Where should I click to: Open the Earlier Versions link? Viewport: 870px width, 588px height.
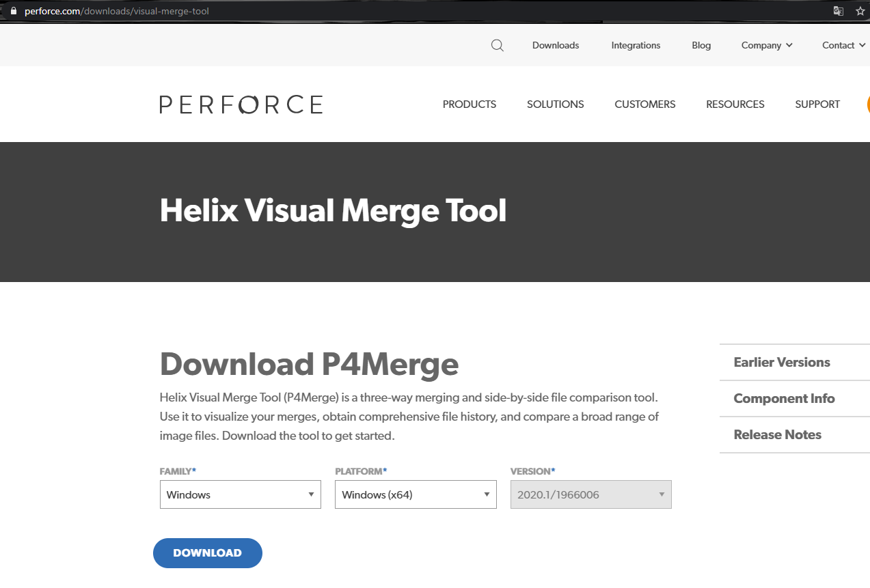pyautogui.click(x=782, y=363)
